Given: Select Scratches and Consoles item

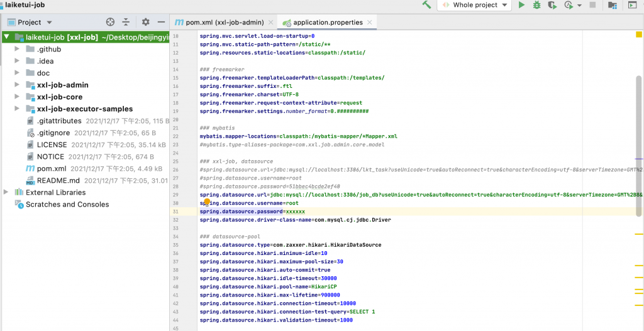Looking at the screenshot, I should 67,204.
